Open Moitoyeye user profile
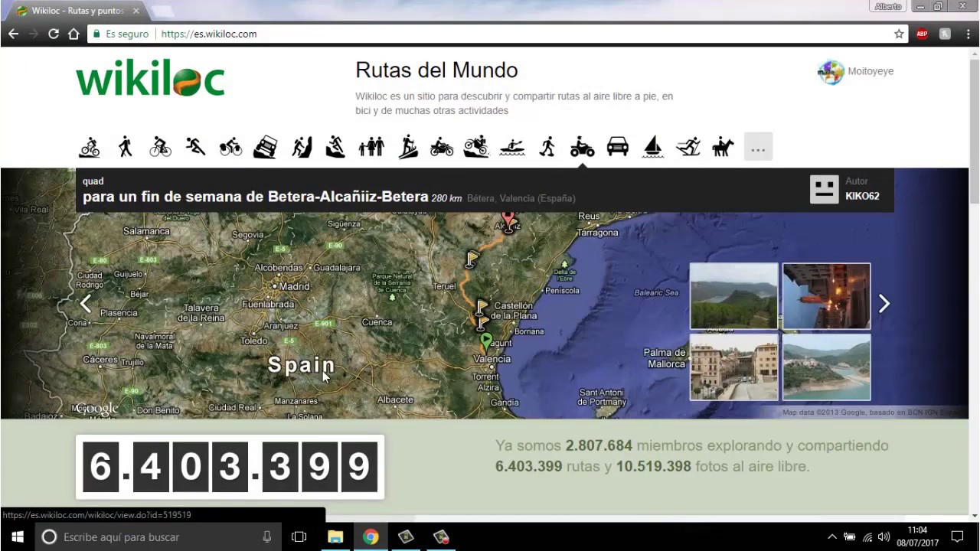This screenshot has height=551, width=980. pyautogui.click(x=871, y=71)
